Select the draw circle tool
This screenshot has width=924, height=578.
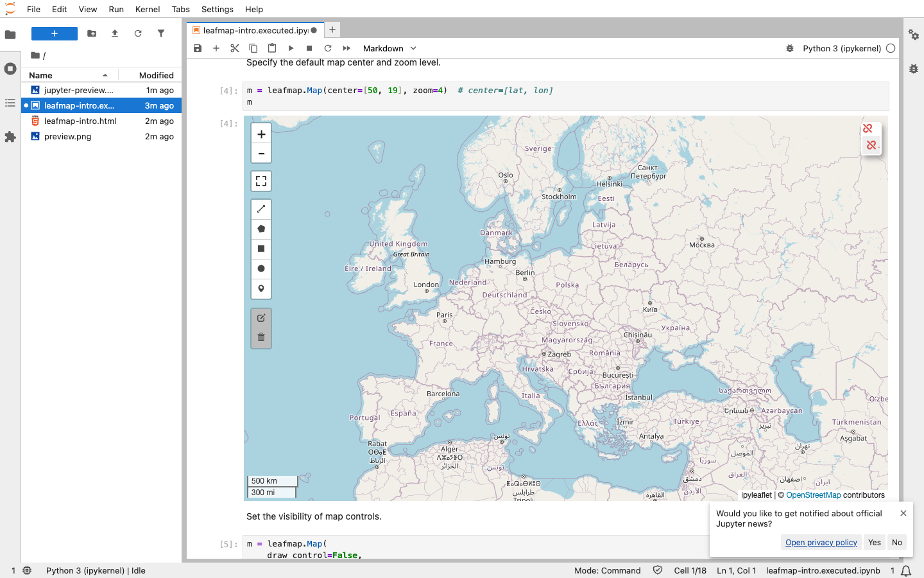coord(261,269)
